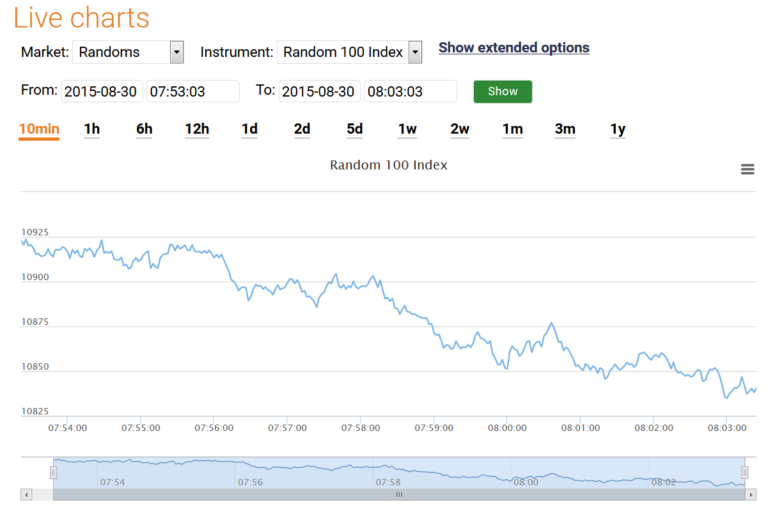The image size is (768, 509).
Task: Click the navigator right scroll arrow
Action: [751, 494]
